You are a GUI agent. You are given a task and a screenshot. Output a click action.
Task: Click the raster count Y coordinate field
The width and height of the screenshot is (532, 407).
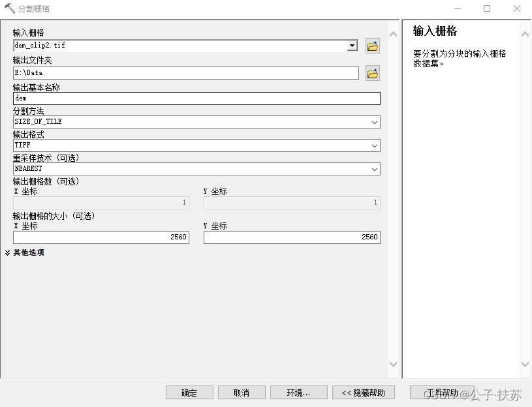point(292,203)
